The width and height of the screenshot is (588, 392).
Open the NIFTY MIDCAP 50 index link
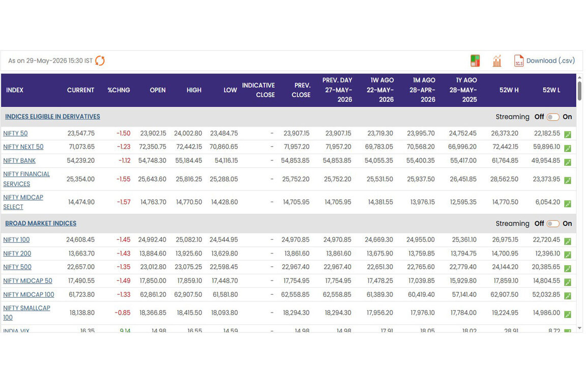tap(28, 281)
